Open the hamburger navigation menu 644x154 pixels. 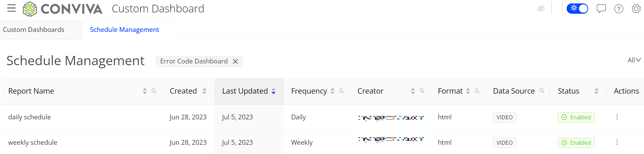coord(11,8)
